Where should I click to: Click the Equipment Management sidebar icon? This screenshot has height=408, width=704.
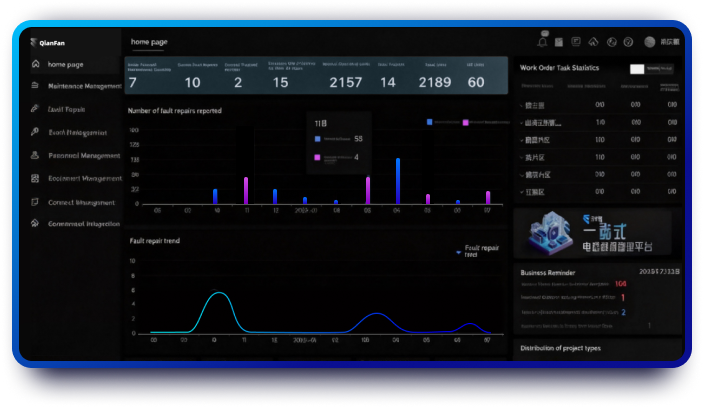pos(35,179)
